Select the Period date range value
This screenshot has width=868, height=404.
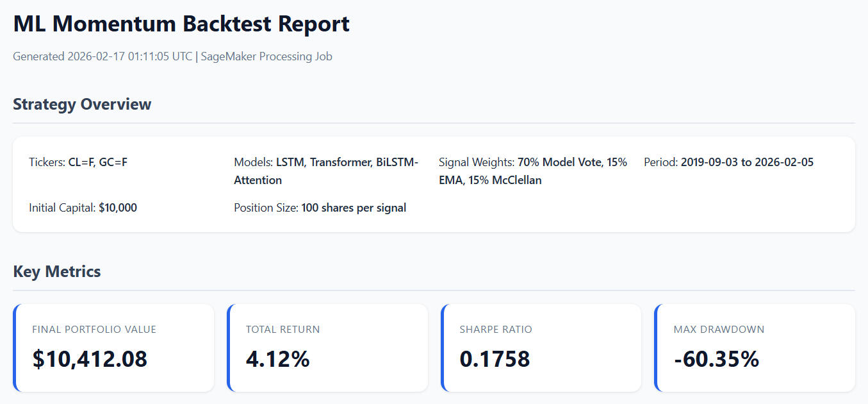click(747, 162)
